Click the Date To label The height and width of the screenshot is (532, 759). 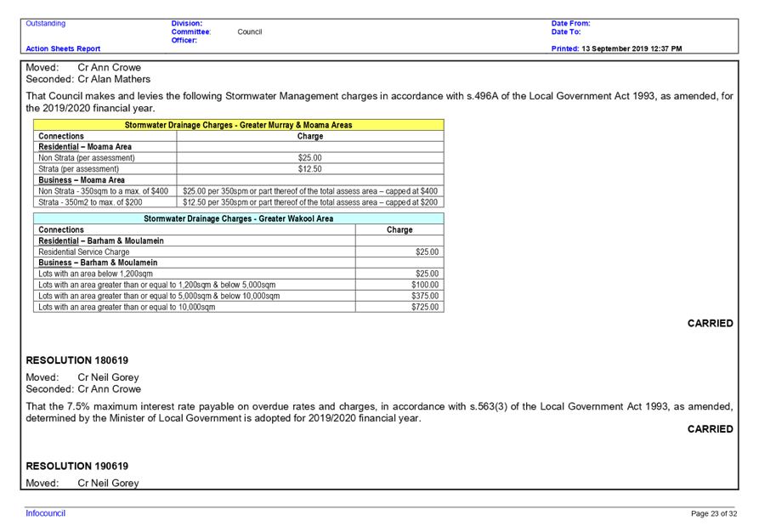[x=566, y=32]
